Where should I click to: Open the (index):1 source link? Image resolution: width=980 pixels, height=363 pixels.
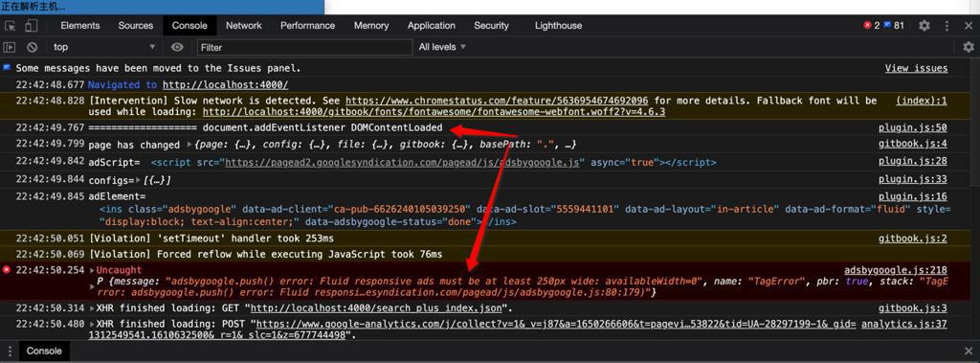click(x=922, y=101)
